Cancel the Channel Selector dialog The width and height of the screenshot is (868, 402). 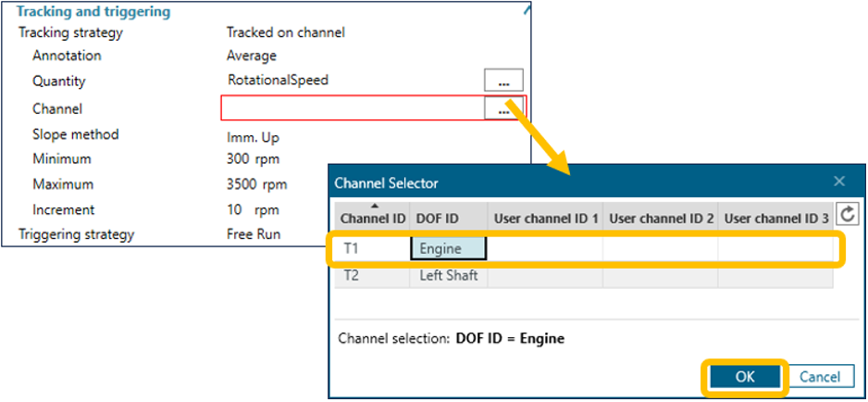pos(820,376)
